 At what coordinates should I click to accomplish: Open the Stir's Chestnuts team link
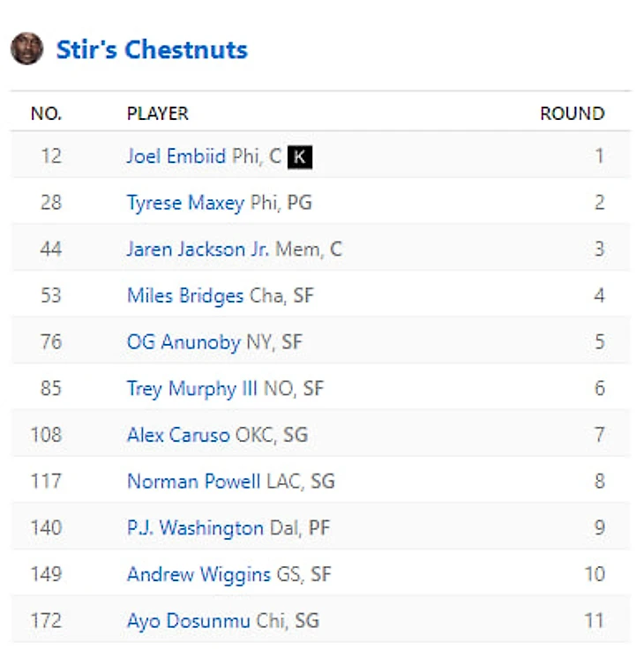coord(152,49)
